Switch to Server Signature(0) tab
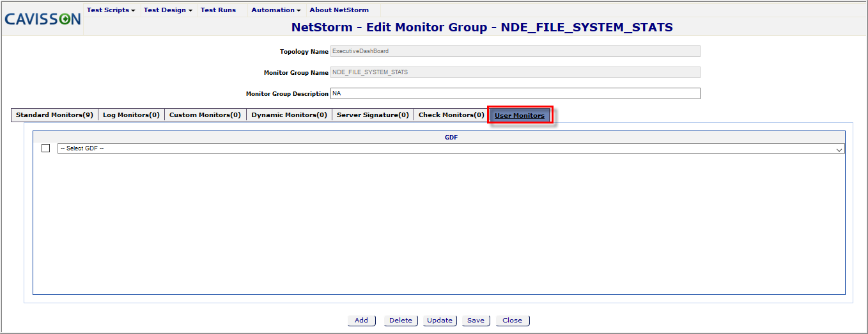The width and height of the screenshot is (868, 334). 373,115
